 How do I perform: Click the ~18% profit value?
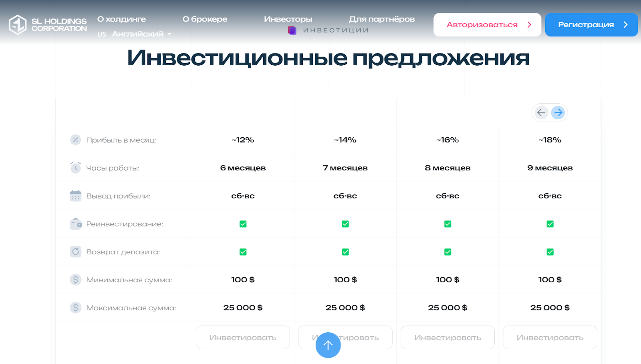[x=550, y=140]
